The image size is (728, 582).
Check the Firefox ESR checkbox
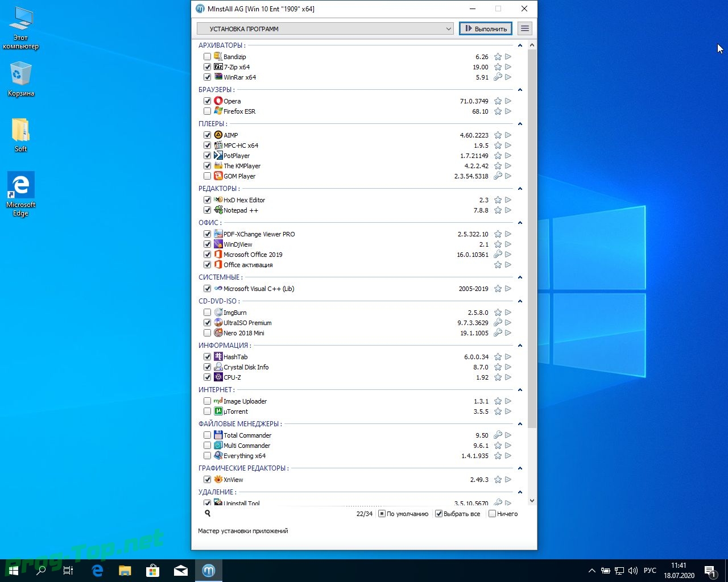click(207, 111)
